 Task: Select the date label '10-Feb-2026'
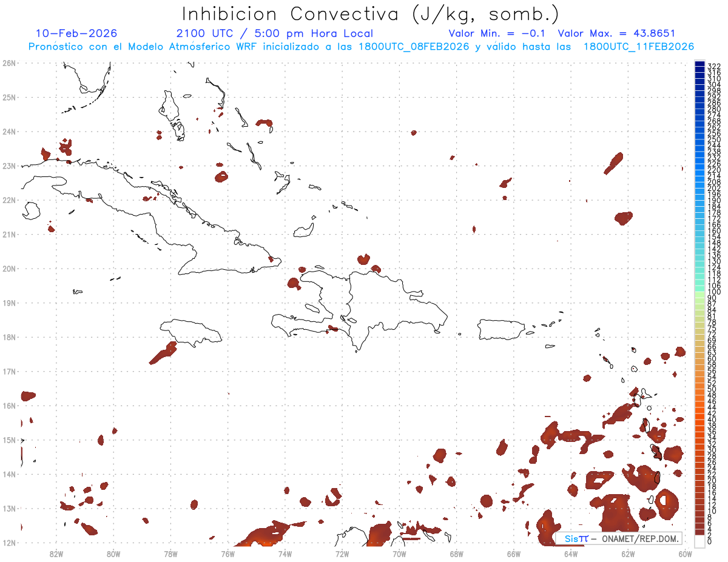click(76, 33)
